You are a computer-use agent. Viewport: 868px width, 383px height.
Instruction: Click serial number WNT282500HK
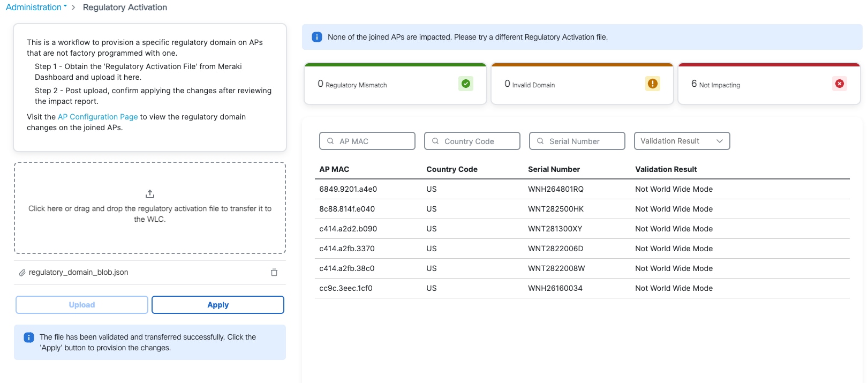[556, 209]
